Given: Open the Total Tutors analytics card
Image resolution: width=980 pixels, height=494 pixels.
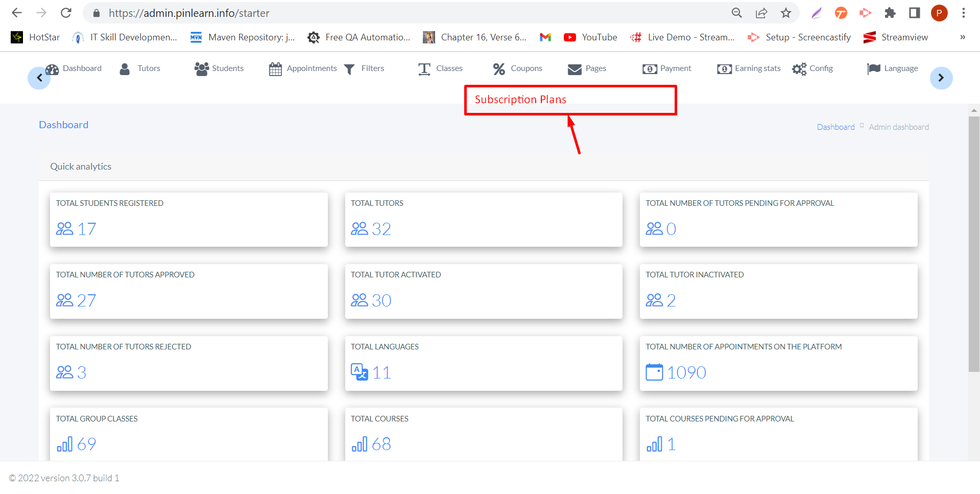Looking at the screenshot, I should click(x=484, y=220).
